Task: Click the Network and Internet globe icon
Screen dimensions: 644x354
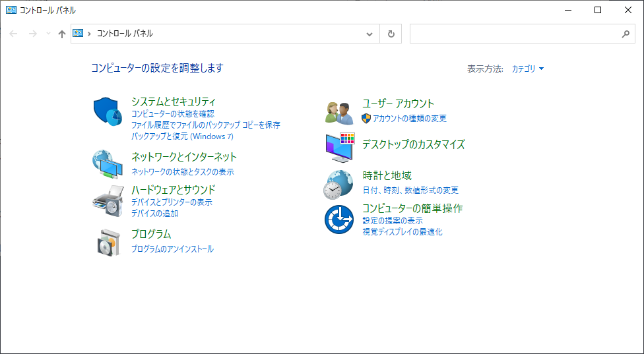Action: [x=108, y=165]
